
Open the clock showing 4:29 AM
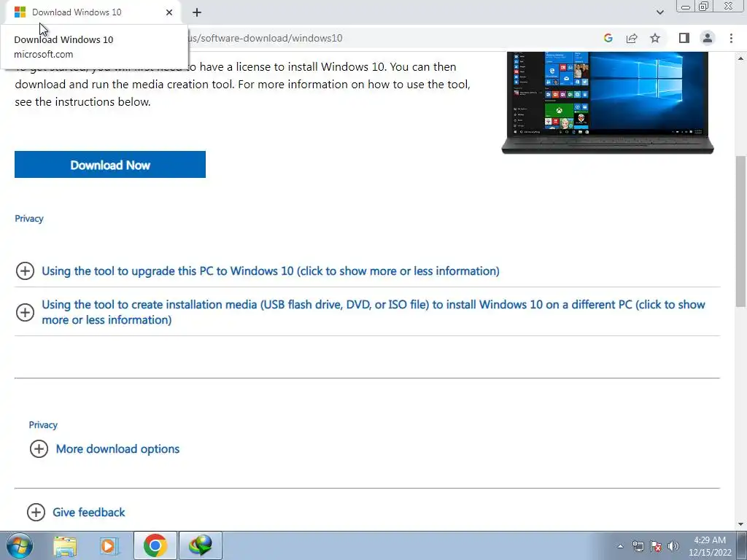coord(709,546)
